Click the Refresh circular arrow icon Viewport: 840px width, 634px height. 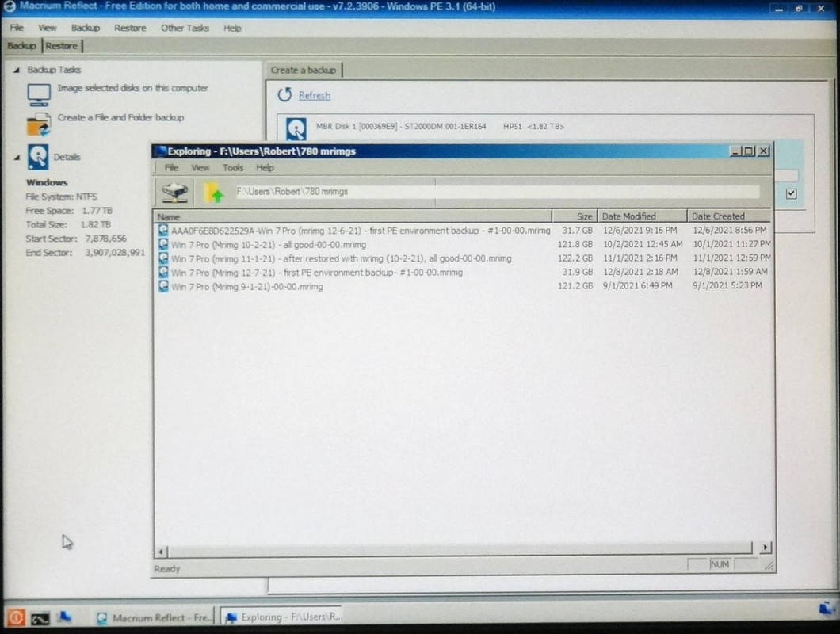(x=284, y=95)
